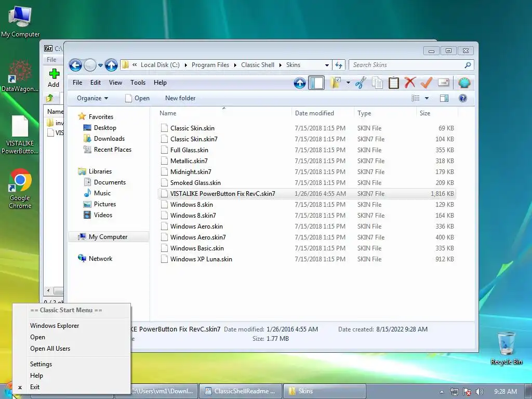532x399 pixels.
Task: Open the View menu
Action: click(x=115, y=83)
